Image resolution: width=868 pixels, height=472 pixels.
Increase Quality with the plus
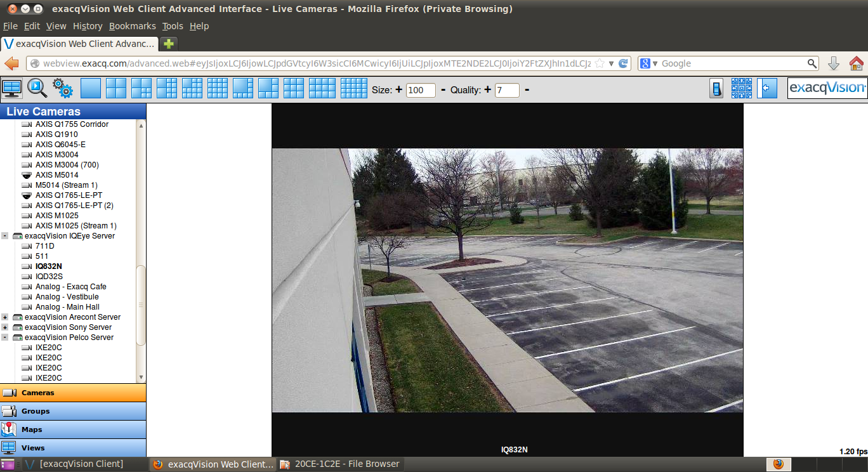tap(487, 89)
